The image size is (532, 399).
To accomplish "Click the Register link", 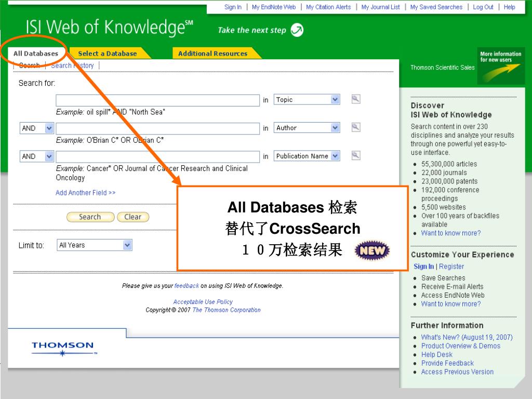I will coord(451,267).
